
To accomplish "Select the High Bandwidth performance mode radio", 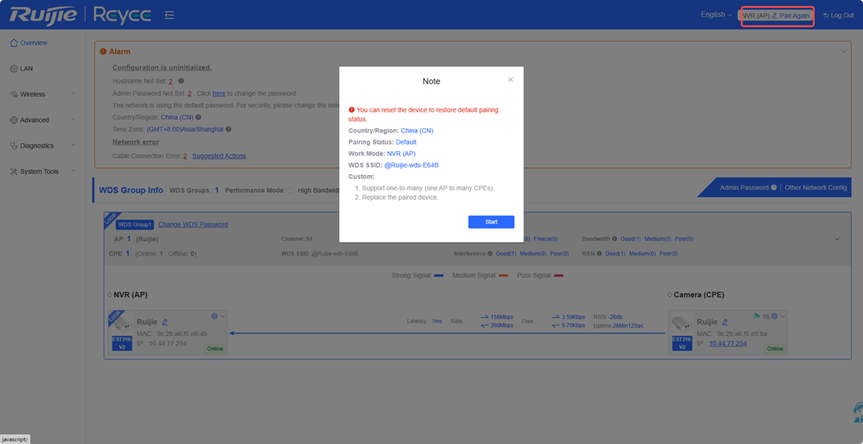I will [x=291, y=189].
